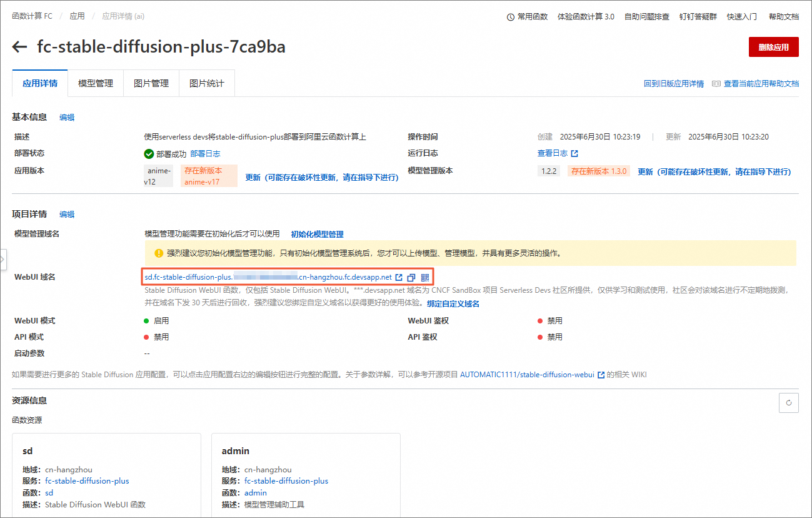The image size is (812, 518).
Task: Click the 应用 breadcrumb
Action: click(77, 16)
